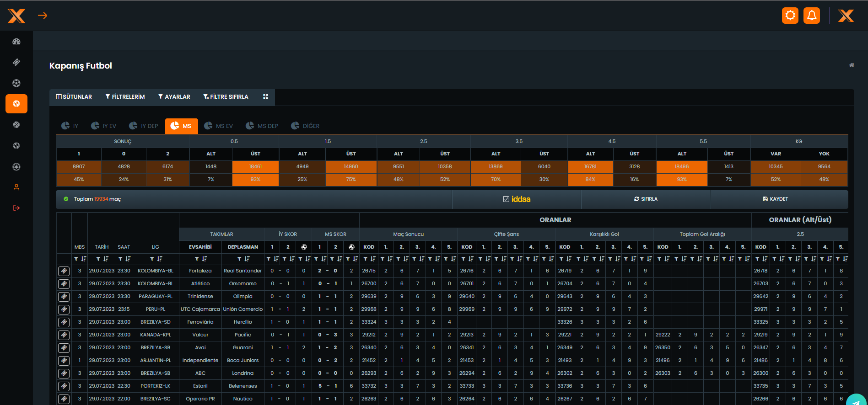This screenshot has width=868, height=405.
Task: Click the SIFIRLA reset button
Action: [646, 199]
